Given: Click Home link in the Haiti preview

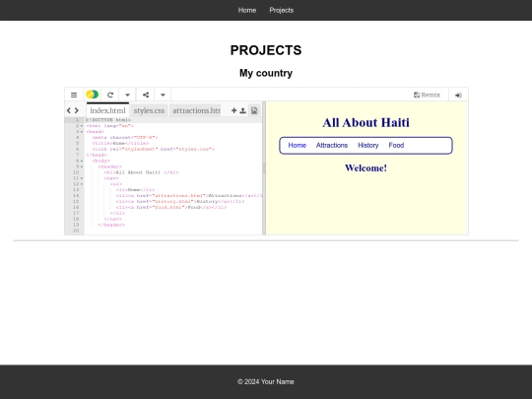Looking at the screenshot, I should (298, 145).
